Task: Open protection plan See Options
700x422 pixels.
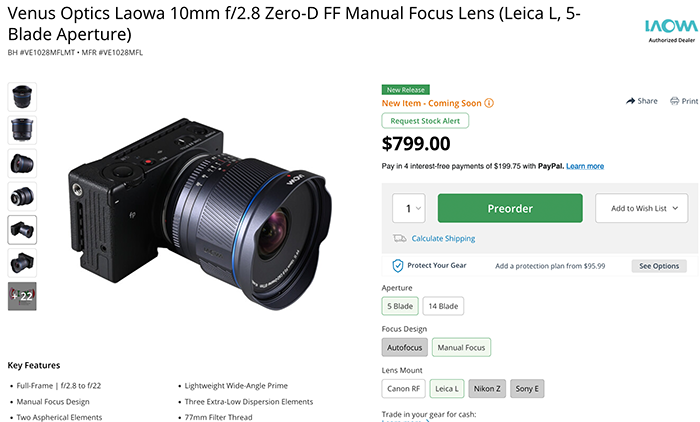Action: [x=659, y=266]
